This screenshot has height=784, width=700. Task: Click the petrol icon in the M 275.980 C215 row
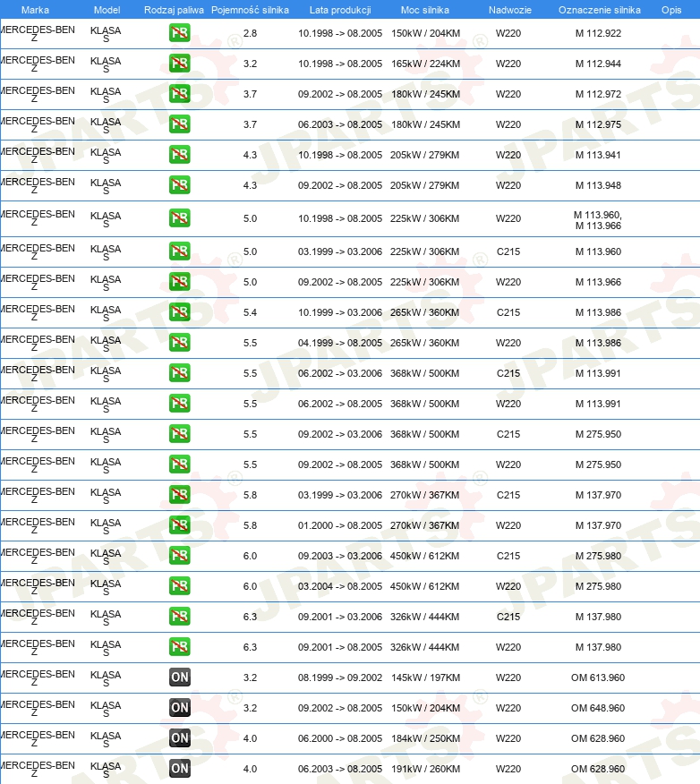tap(180, 556)
